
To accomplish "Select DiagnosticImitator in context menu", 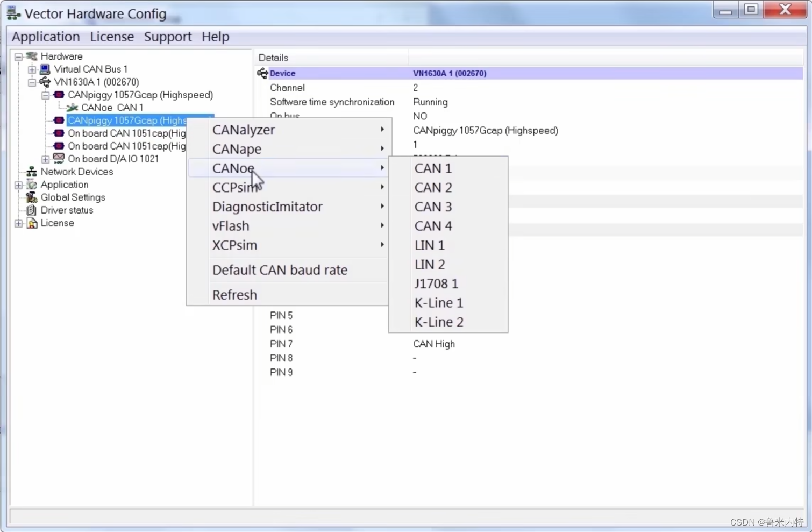I will point(288,207).
